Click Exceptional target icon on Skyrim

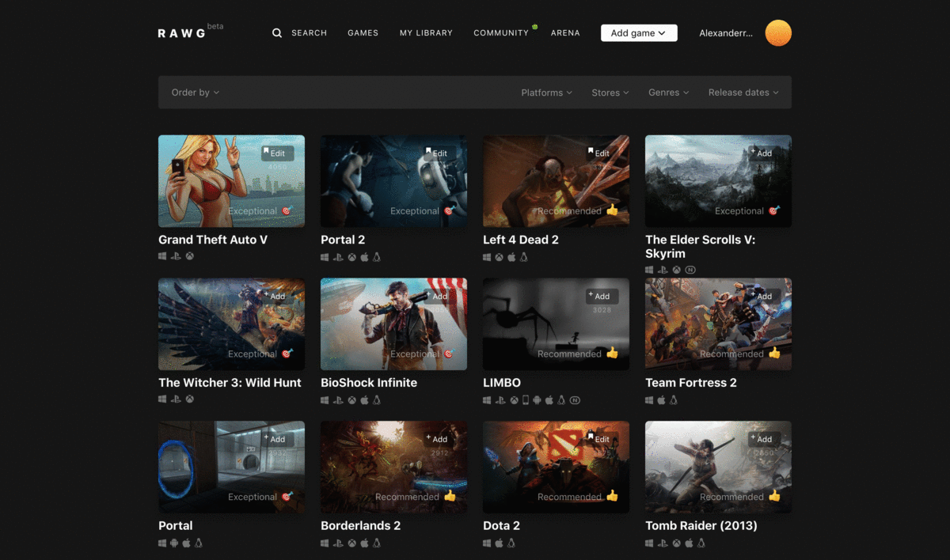pos(774,211)
